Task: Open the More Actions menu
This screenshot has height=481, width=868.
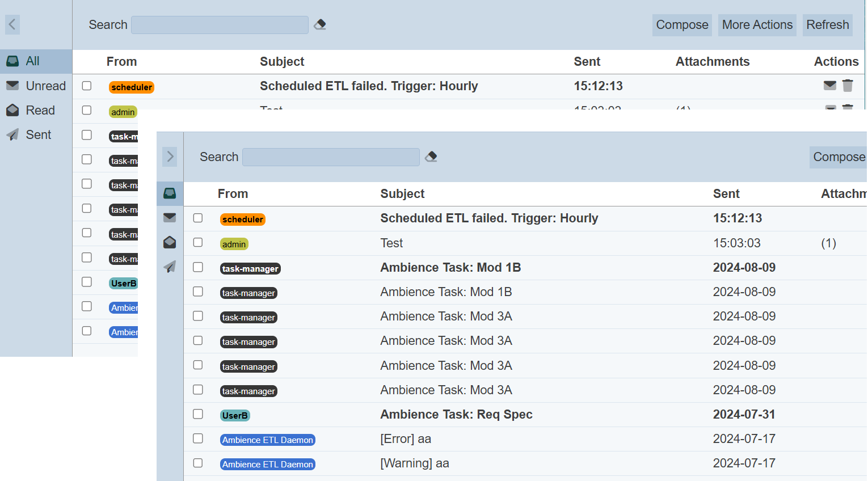Action: click(757, 25)
